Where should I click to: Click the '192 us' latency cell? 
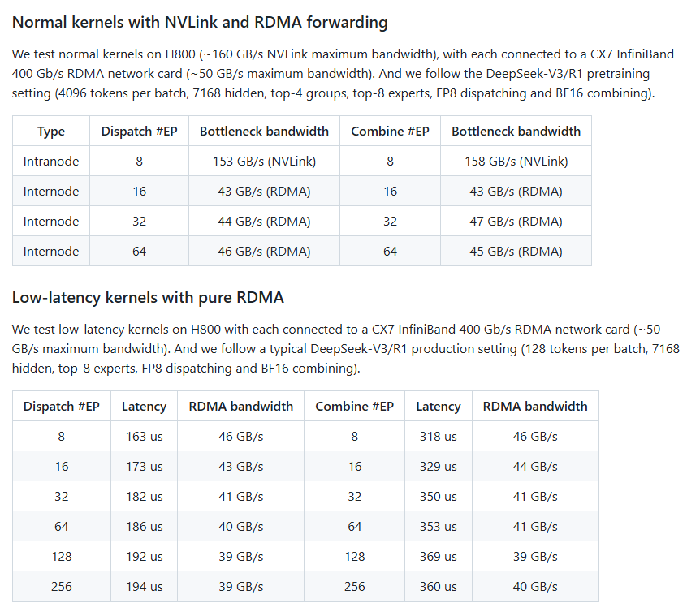point(145,556)
